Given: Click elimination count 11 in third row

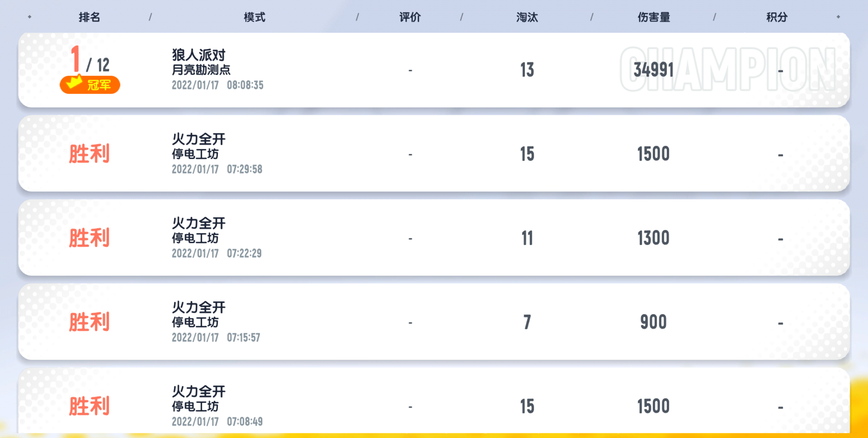Looking at the screenshot, I should click(527, 238).
